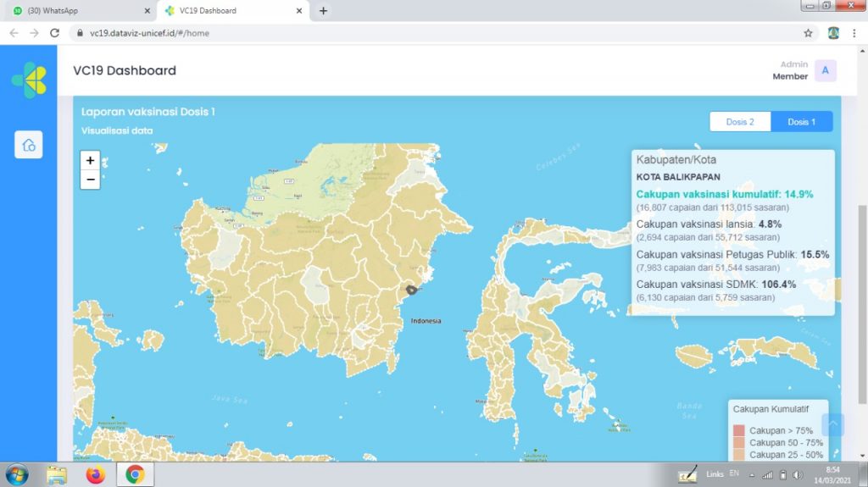Click the home icon in the sidebar

[x=29, y=145]
